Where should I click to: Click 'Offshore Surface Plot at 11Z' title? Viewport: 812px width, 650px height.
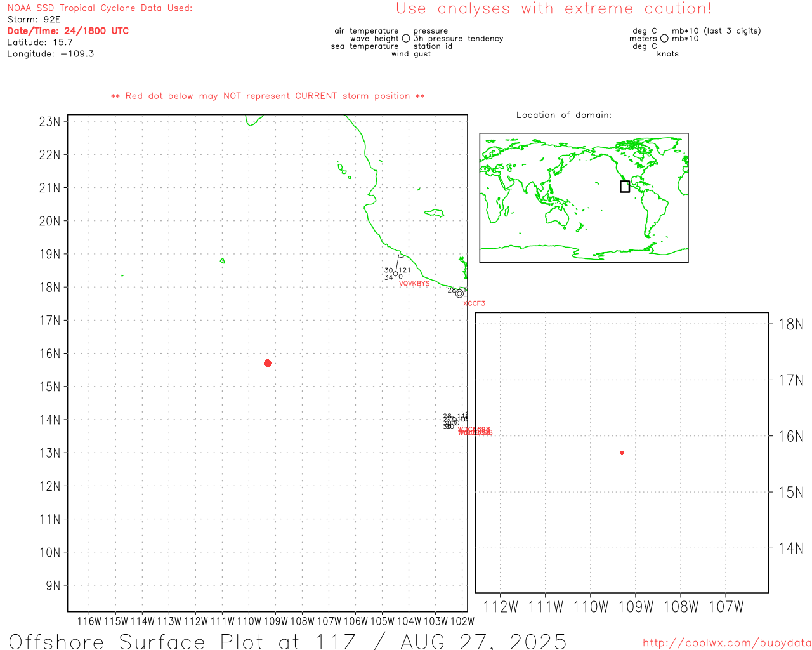click(x=183, y=642)
